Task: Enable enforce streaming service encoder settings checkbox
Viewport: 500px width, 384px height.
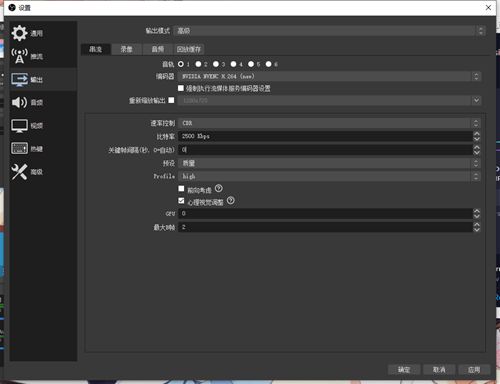Action: [181, 88]
